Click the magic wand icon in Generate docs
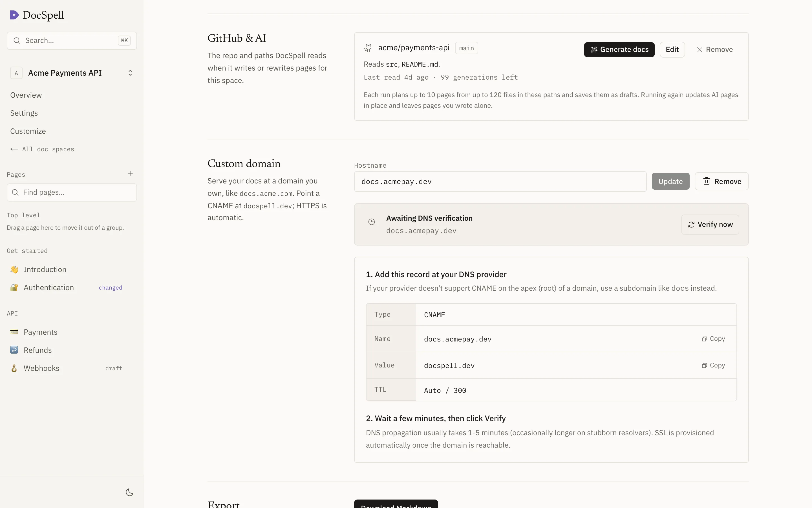 tap(594, 50)
